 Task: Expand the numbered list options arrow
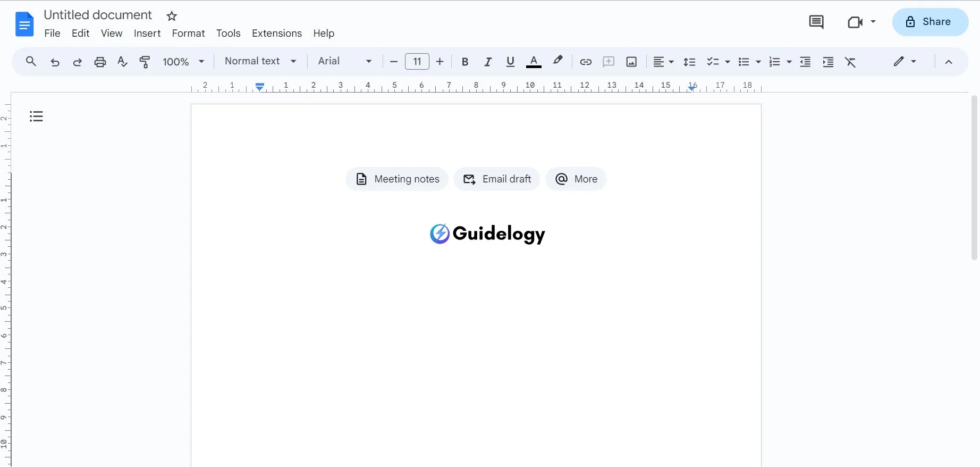789,62
